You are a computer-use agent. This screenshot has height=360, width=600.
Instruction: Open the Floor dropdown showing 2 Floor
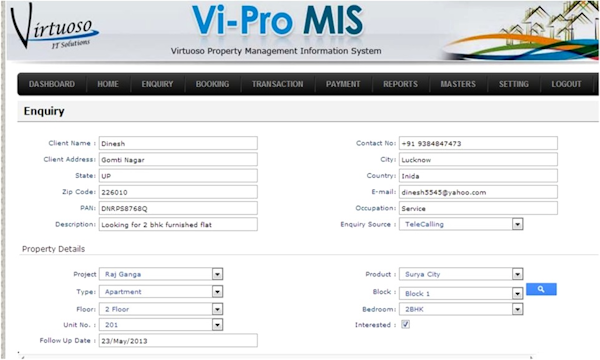tap(161, 309)
